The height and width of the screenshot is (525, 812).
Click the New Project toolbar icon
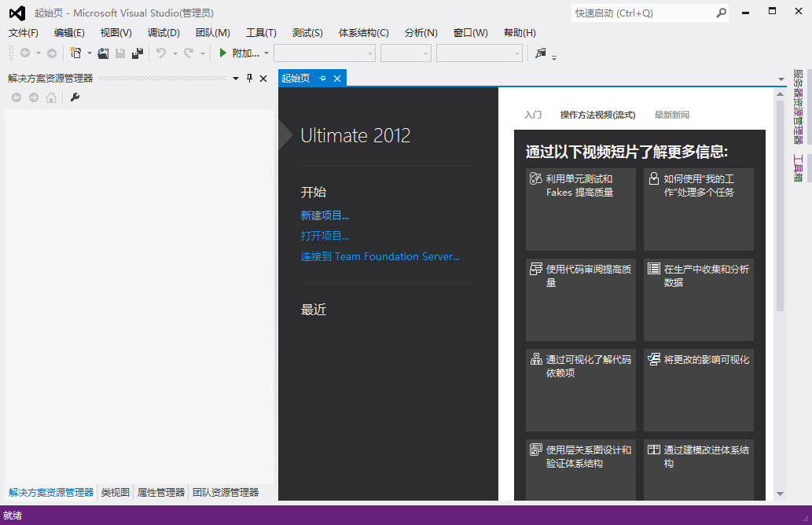[x=76, y=53]
